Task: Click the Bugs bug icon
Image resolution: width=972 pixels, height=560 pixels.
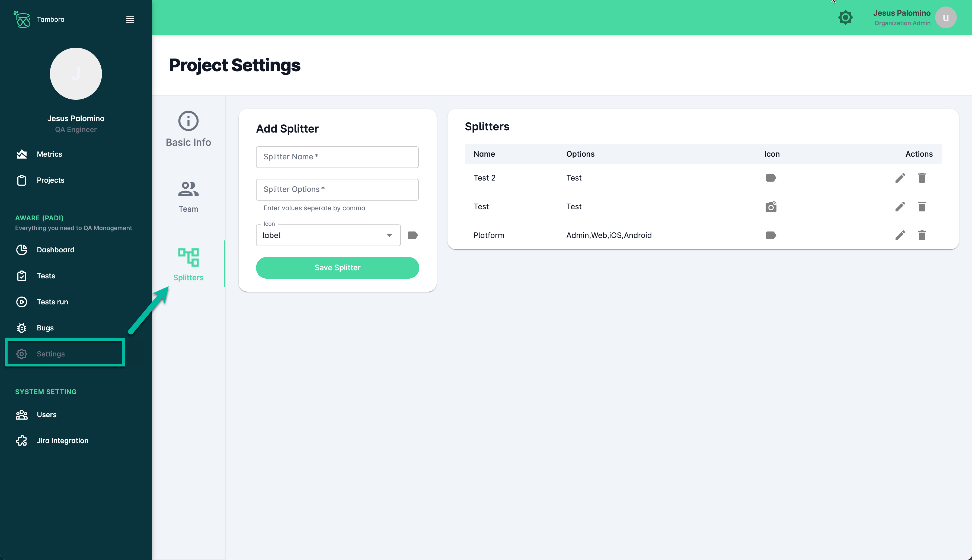Action: [x=21, y=328]
